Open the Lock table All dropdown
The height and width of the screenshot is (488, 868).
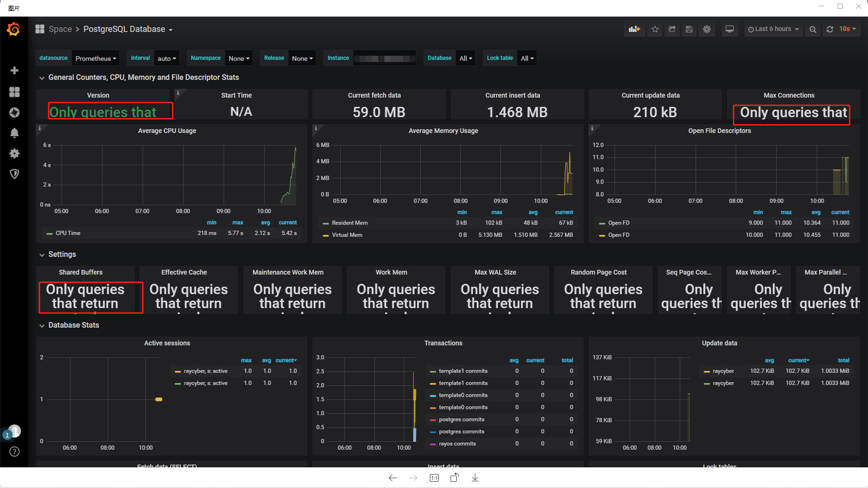(x=527, y=58)
